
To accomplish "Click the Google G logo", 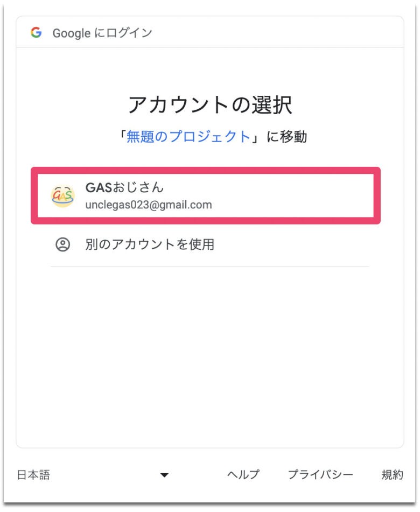I will pyautogui.click(x=36, y=32).
